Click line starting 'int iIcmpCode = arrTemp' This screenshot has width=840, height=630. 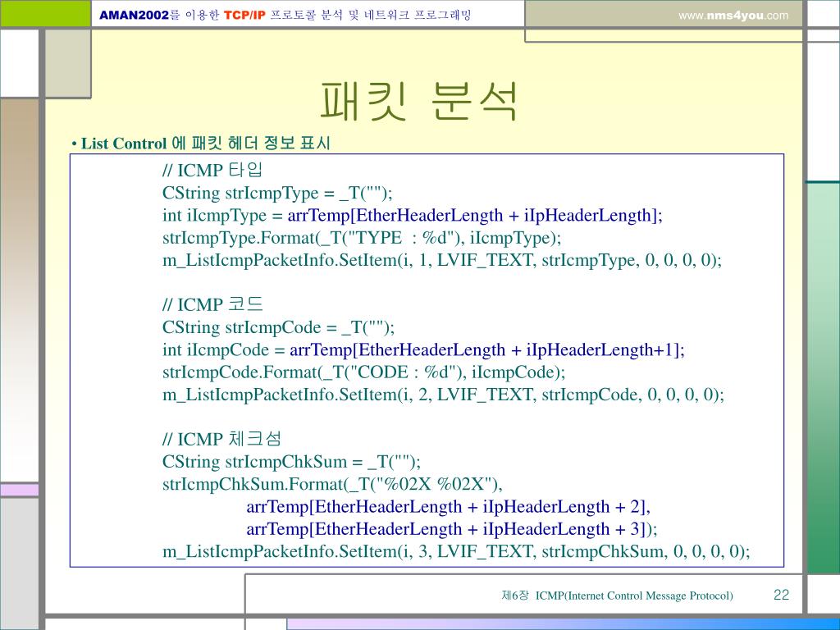424,349
